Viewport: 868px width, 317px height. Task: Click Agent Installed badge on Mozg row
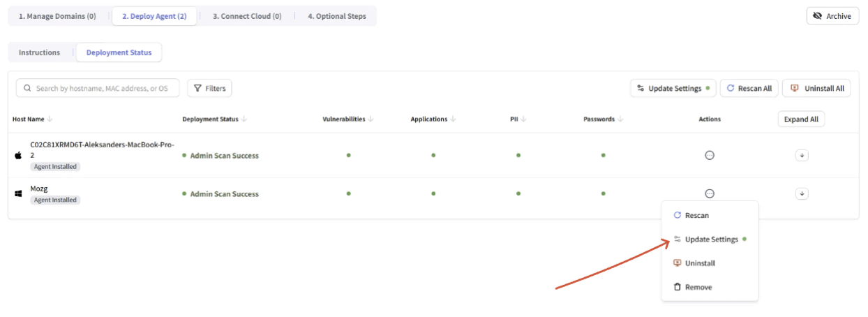coord(55,200)
